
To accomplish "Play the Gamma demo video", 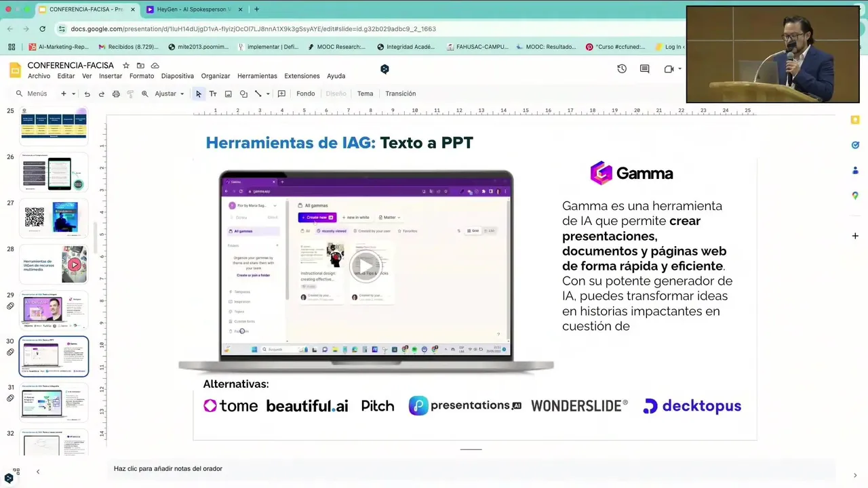I will (366, 266).
